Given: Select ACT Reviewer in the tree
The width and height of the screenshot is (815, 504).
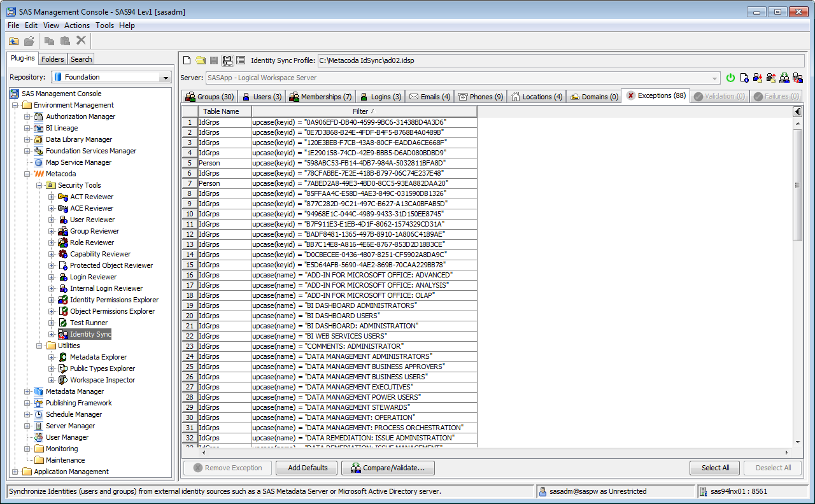Looking at the screenshot, I should pyautogui.click(x=91, y=197).
